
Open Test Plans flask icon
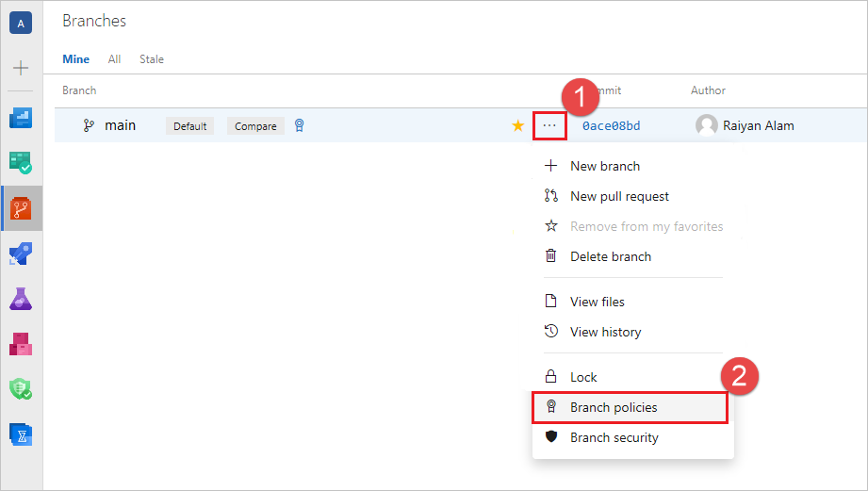[21, 299]
